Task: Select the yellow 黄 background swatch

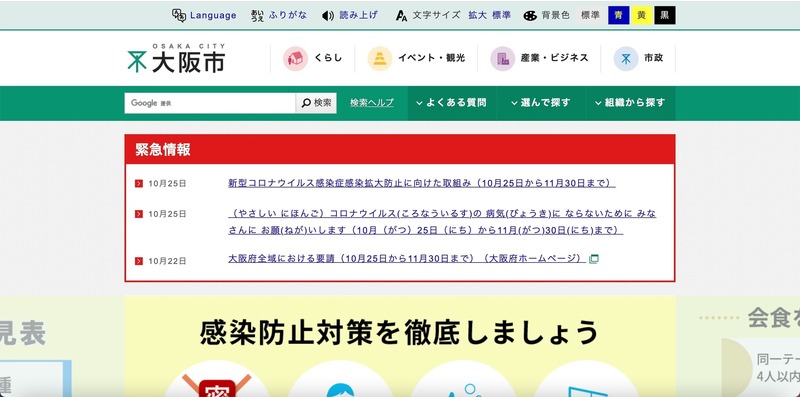Action: [641, 15]
